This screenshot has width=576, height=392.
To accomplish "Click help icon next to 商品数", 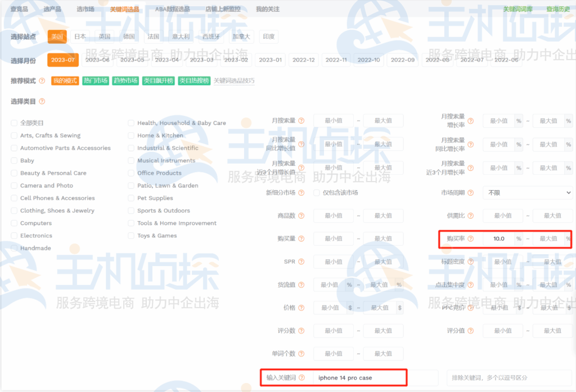I will point(301,215).
